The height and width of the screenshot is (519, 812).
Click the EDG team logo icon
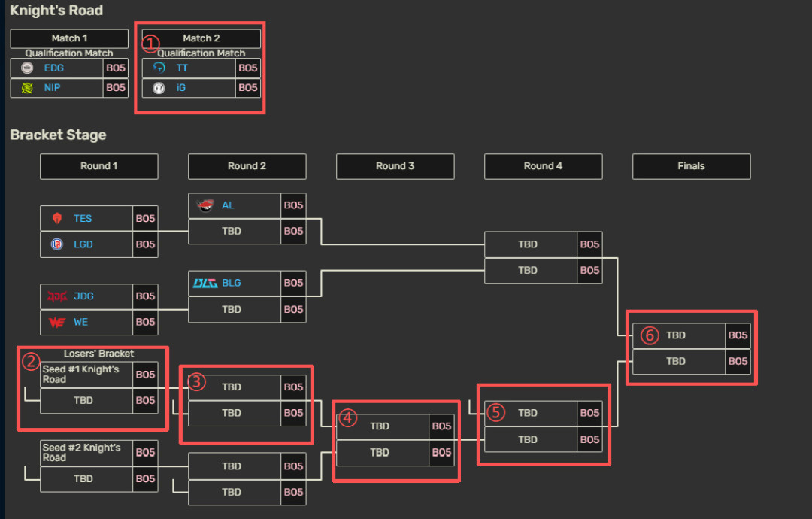(28, 68)
